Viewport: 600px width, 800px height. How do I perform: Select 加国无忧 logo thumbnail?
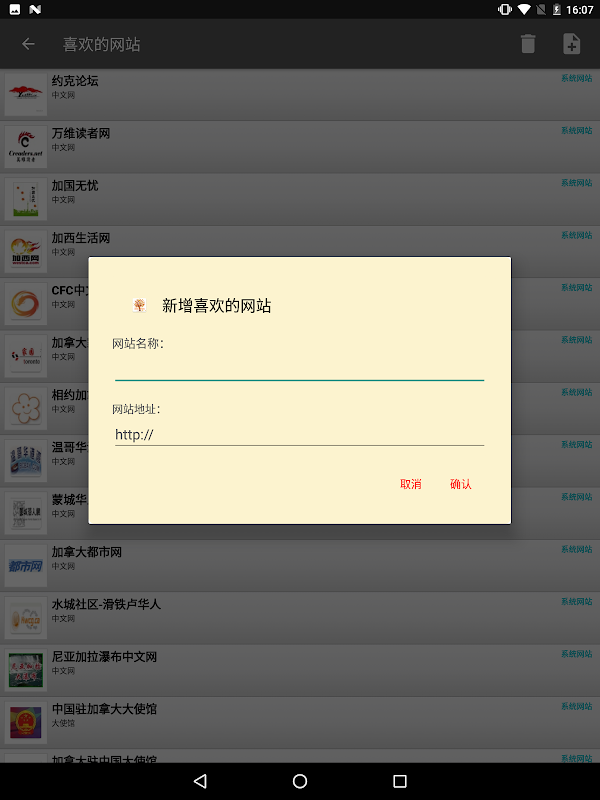(x=26, y=199)
